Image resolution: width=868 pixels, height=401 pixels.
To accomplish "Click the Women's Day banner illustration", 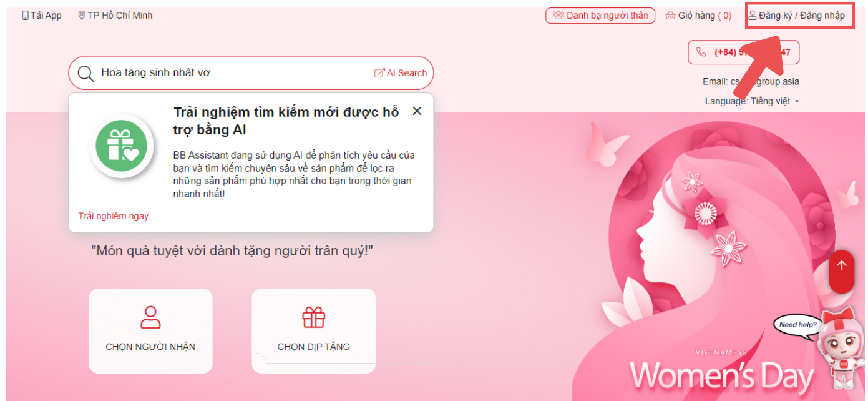I will [x=711, y=256].
